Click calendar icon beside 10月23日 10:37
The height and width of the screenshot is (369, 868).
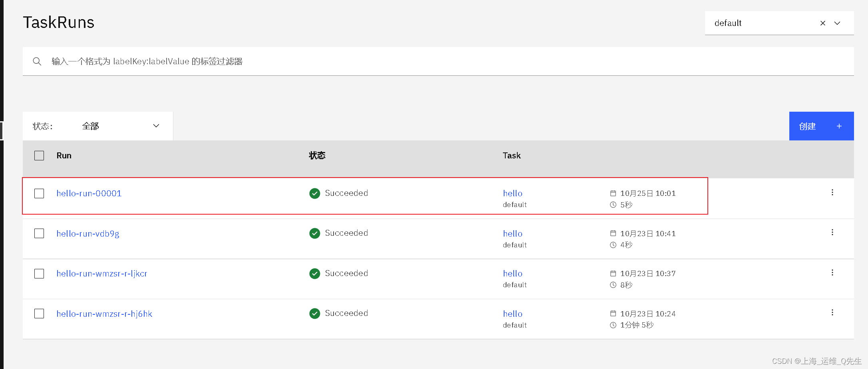613,274
